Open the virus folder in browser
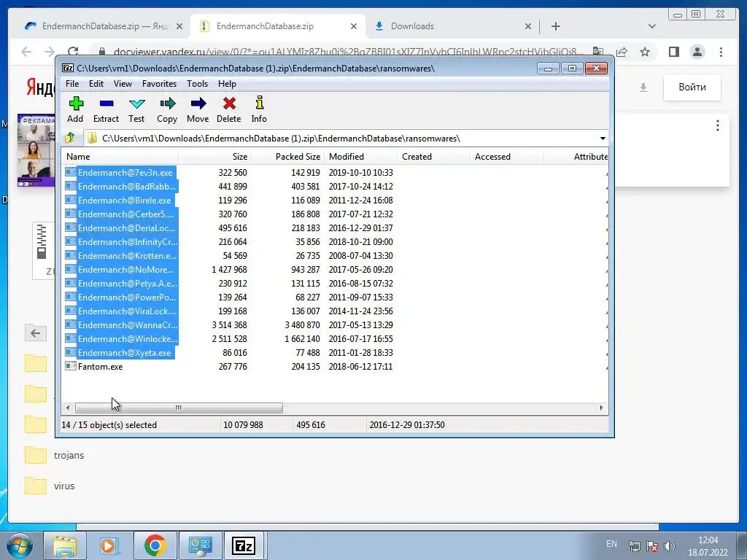Image resolution: width=747 pixels, height=560 pixels. coord(50,486)
